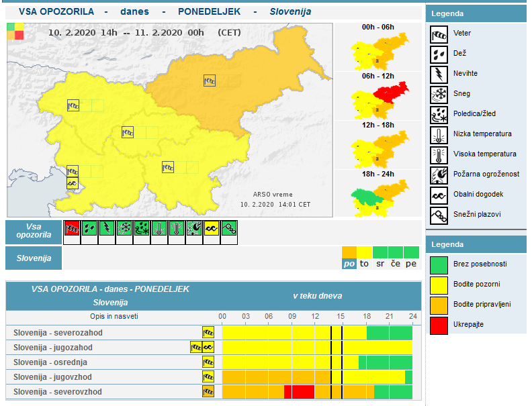
Task: Click coastal icon in Slovenija - jugozahod row
Action: click(208, 348)
